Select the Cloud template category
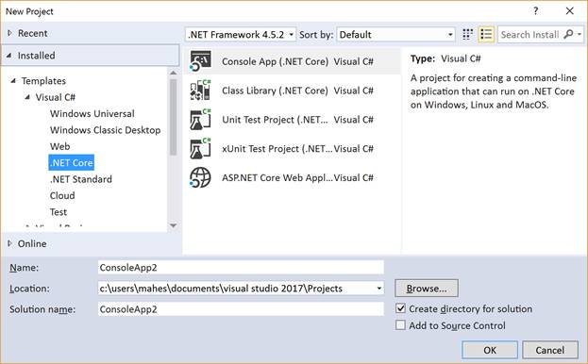Viewport: 588px width, 364px height. pos(62,195)
